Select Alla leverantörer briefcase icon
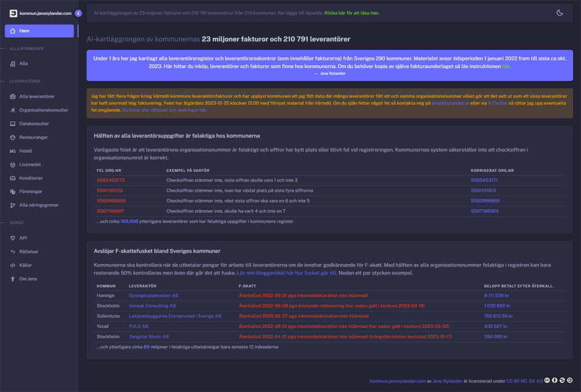 13,97
